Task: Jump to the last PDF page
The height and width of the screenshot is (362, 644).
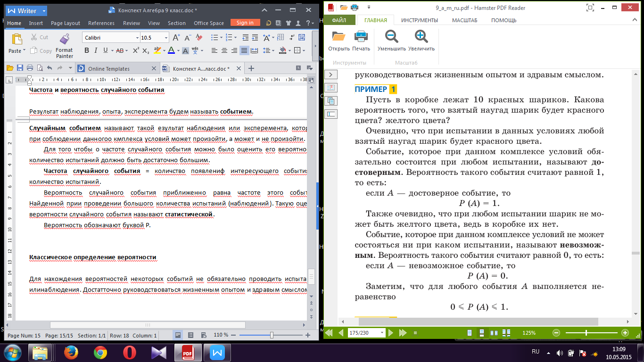Action: (x=403, y=333)
